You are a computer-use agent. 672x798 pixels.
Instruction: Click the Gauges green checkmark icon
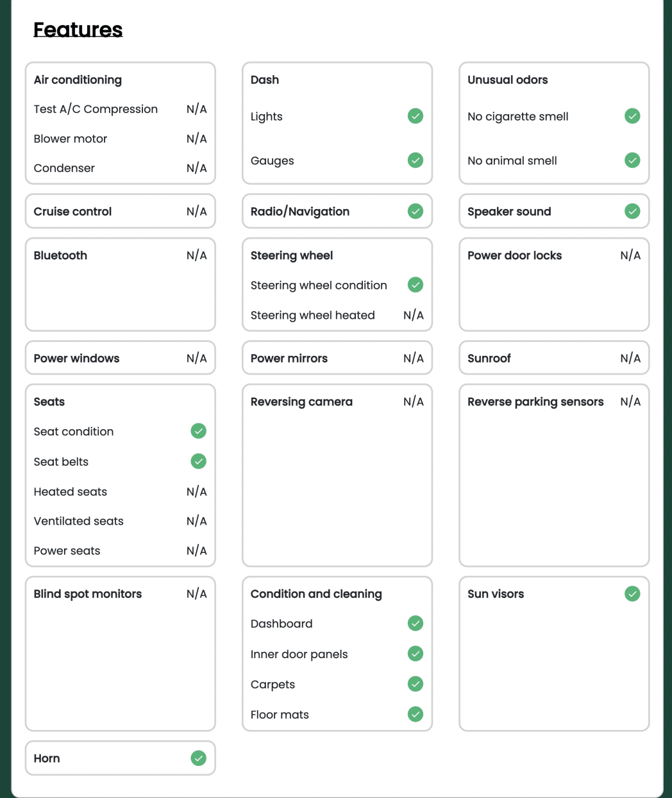(x=416, y=160)
